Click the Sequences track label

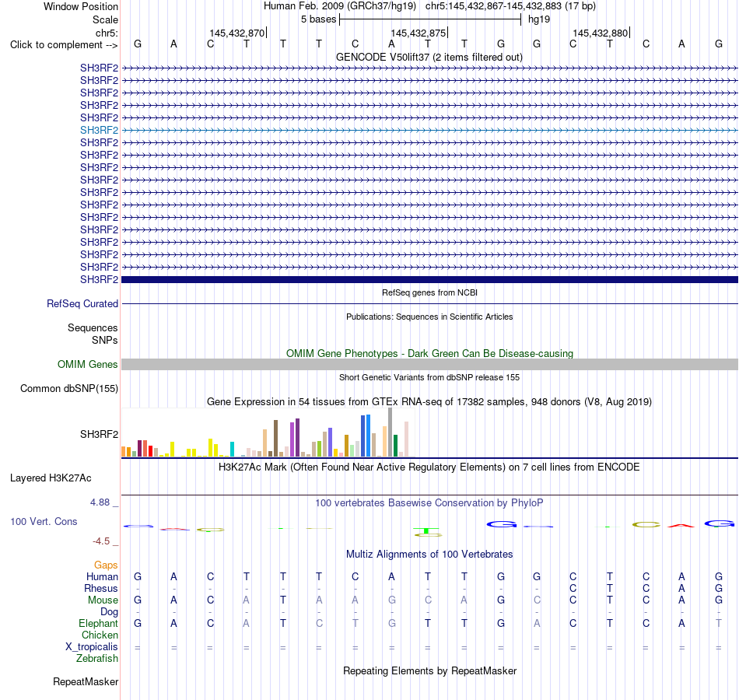93,327
